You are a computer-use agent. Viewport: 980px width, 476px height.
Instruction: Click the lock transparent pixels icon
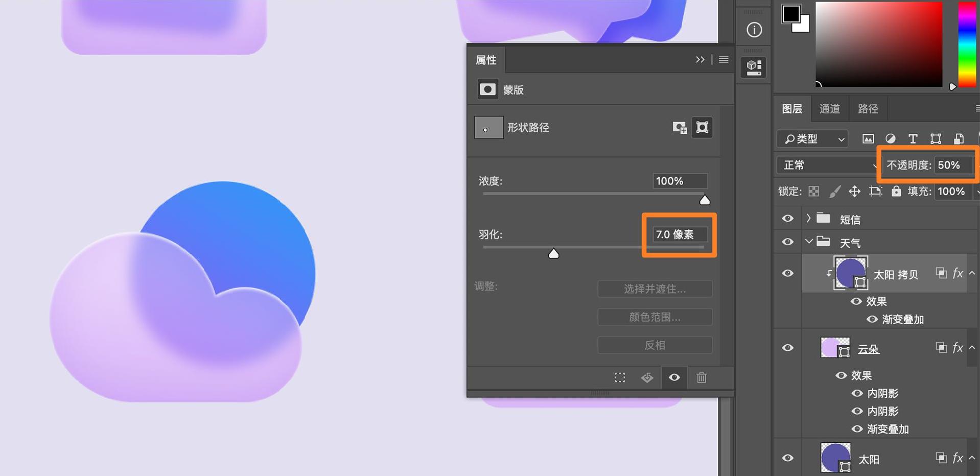click(x=813, y=192)
